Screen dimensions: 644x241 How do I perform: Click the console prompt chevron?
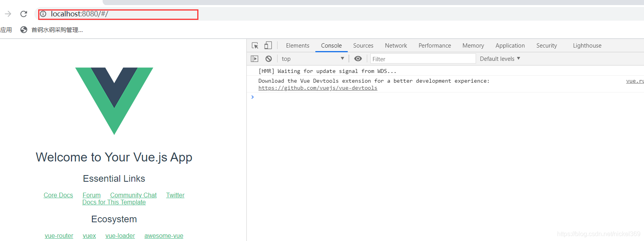point(253,97)
